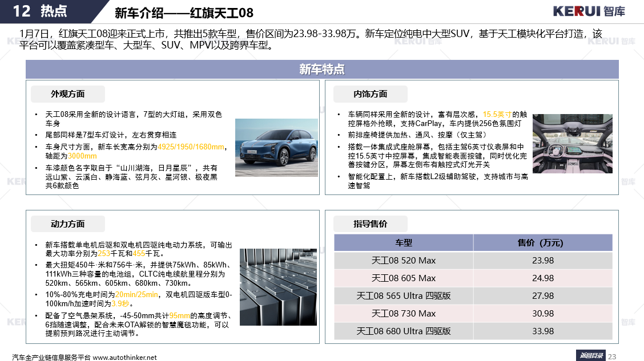The height and width of the screenshot is (361, 644).
Task: Click the KERUI 智库 logo
Action: [589, 11]
